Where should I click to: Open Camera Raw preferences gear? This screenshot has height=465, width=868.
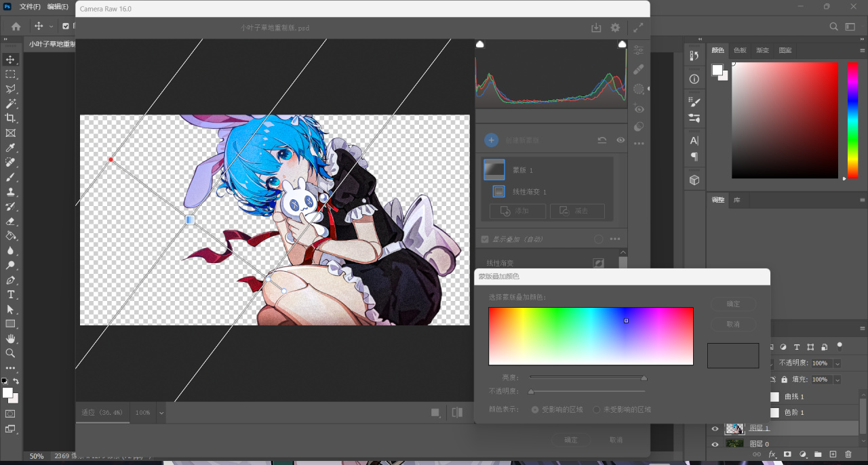(x=615, y=28)
